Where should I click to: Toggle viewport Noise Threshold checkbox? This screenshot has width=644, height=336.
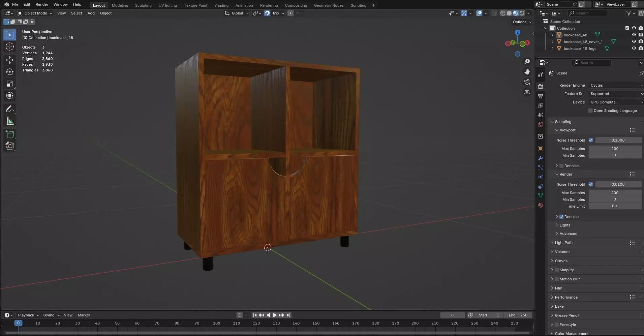(x=591, y=140)
